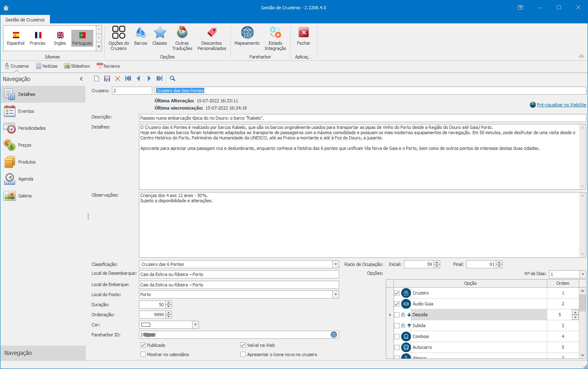Expand the Classificação dropdown
This screenshot has width=588, height=369.
point(335,264)
